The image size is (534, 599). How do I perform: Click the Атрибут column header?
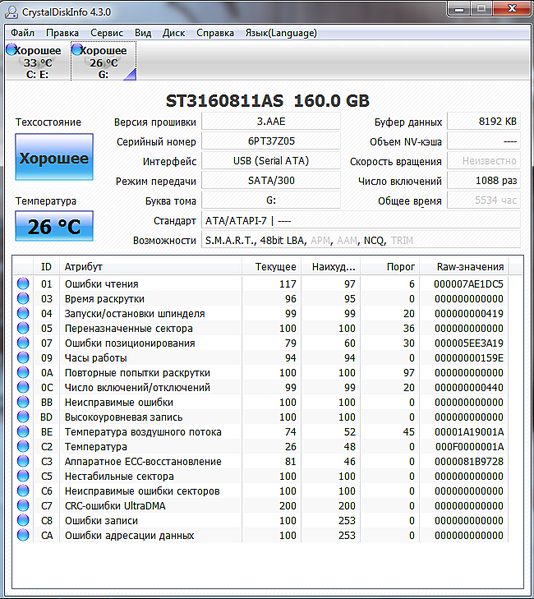[150, 267]
